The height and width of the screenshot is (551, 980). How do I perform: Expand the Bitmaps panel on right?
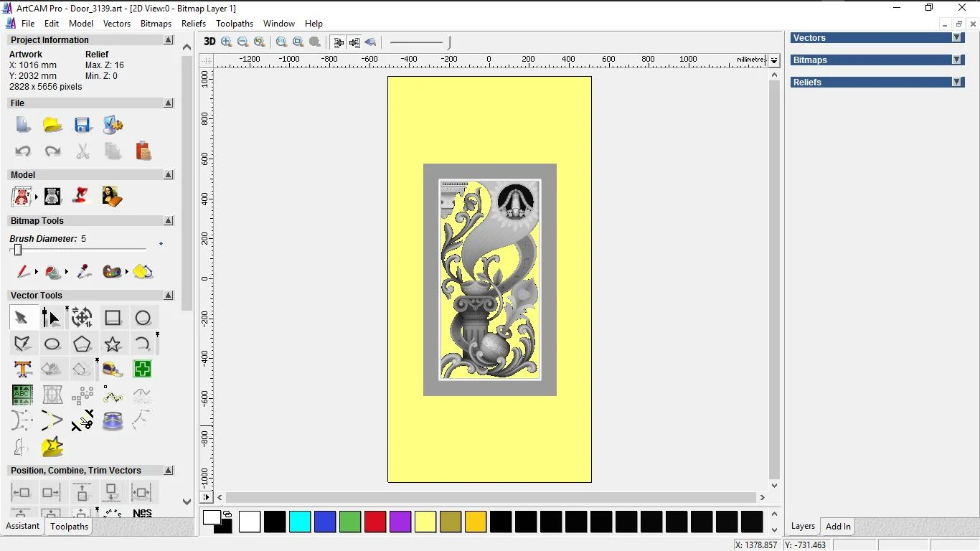[x=956, y=60]
